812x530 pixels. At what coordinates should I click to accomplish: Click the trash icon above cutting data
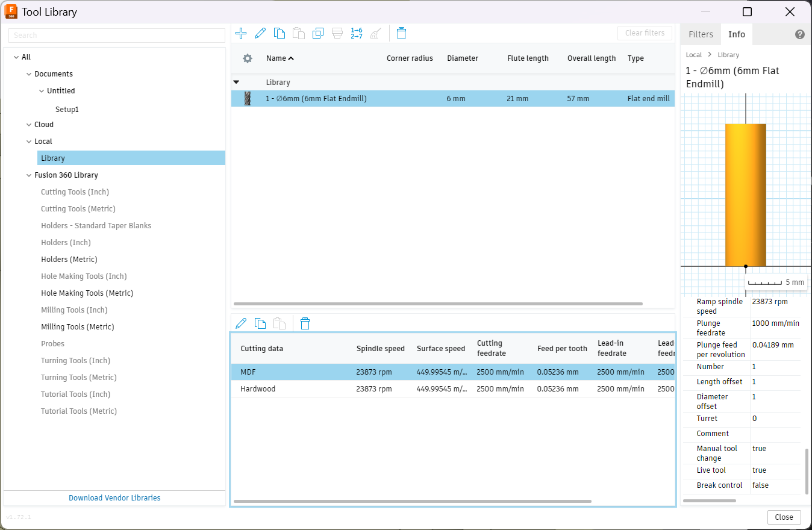[x=305, y=323]
